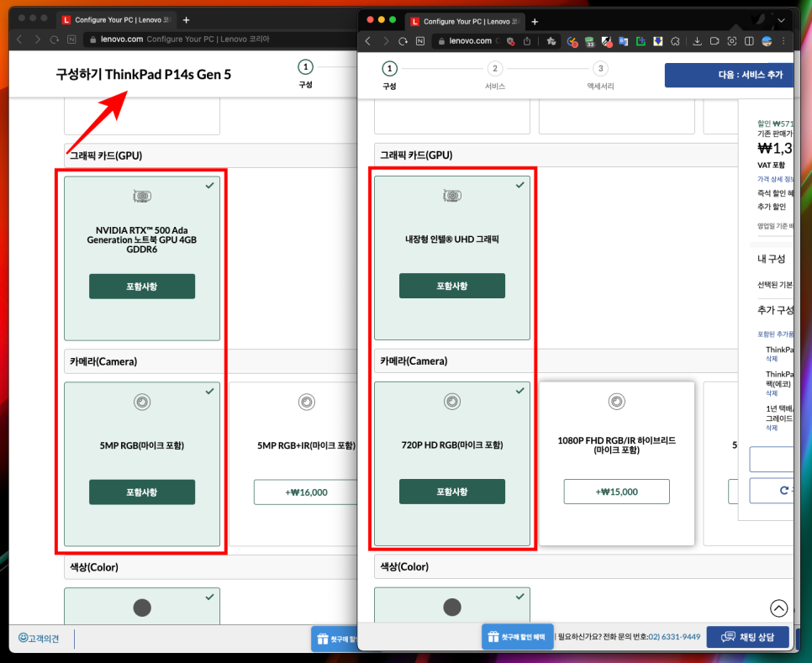Collapse 그래픽 카드(GPU) section in left window
The width and height of the screenshot is (812, 663).
pos(210,155)
